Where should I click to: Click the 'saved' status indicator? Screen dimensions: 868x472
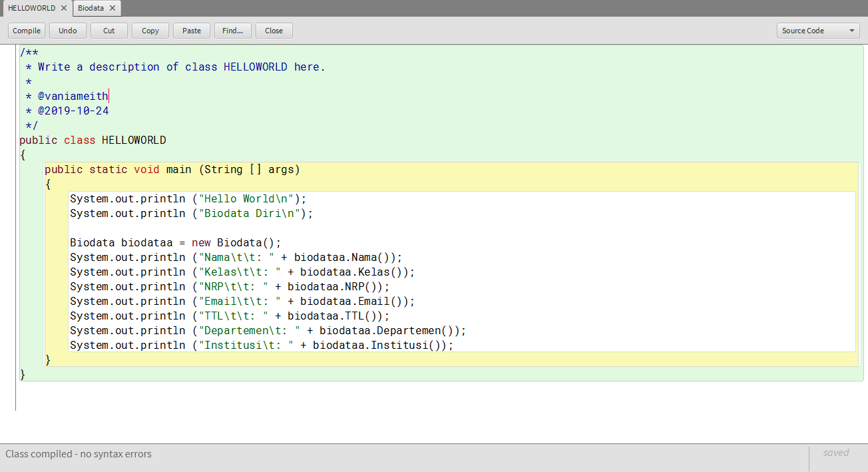point(836,453)
